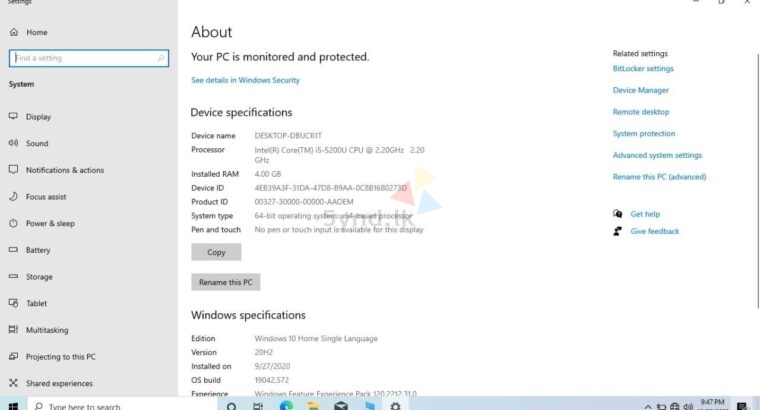
Task: Open the Remote desktop link
Action: click(641, 112)
